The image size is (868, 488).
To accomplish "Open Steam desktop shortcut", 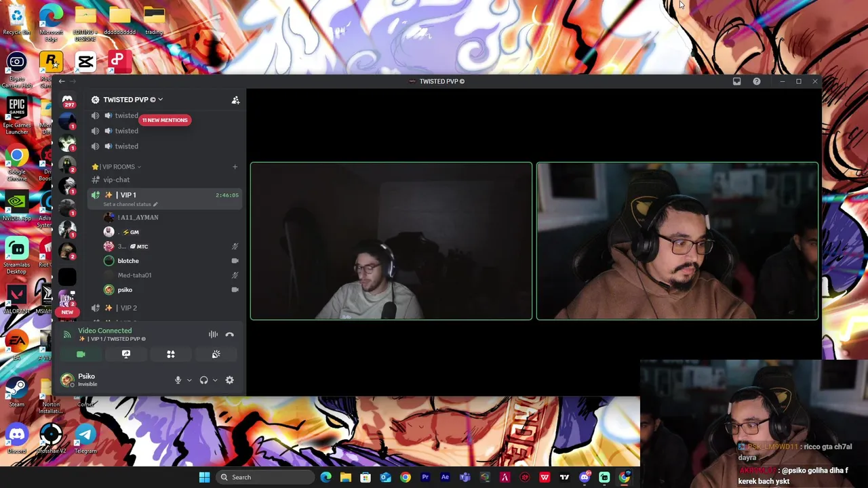I will tap(16, 392).
